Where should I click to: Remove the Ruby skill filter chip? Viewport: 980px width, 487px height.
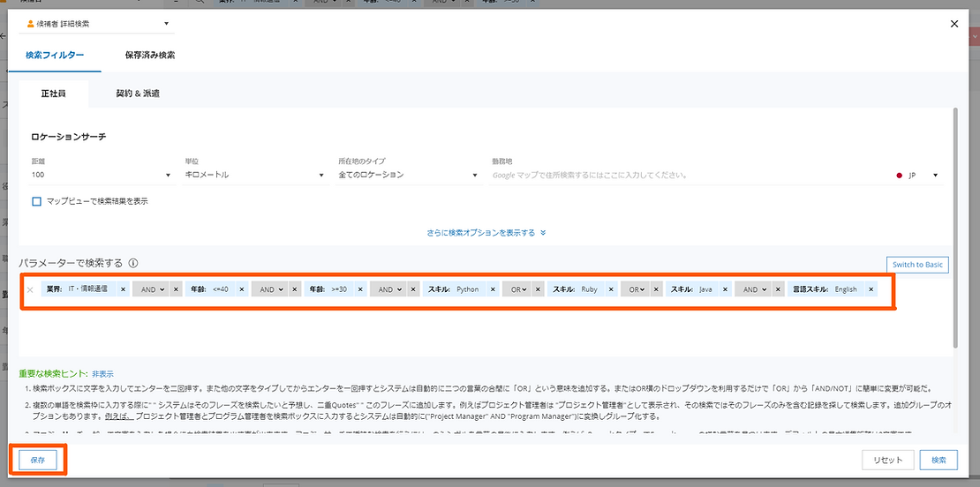coord(610,289)
